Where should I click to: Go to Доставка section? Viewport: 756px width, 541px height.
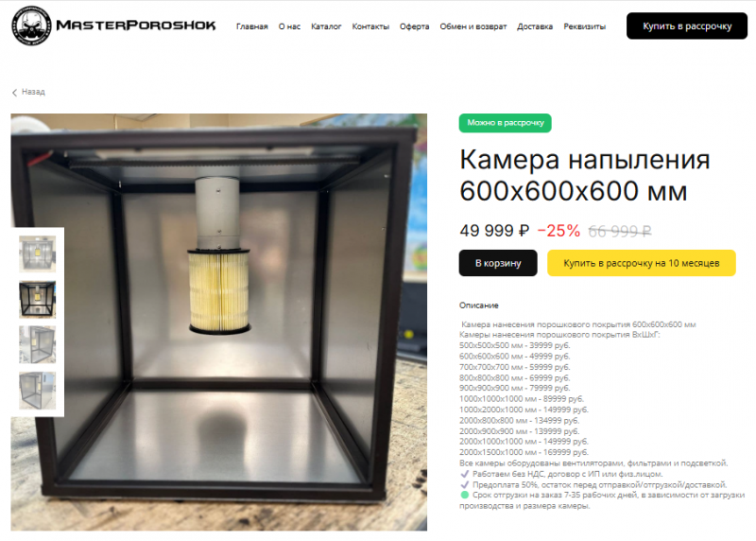pos(535,26)
